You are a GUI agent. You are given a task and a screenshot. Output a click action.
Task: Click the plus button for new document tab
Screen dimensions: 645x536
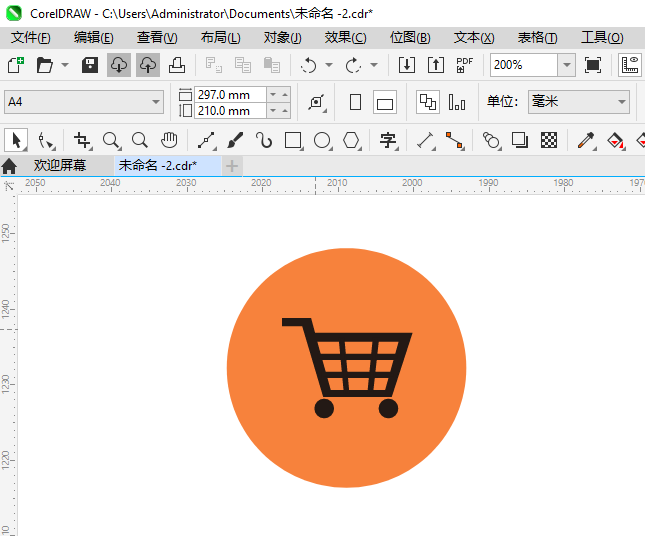click(x=232, y=166)
